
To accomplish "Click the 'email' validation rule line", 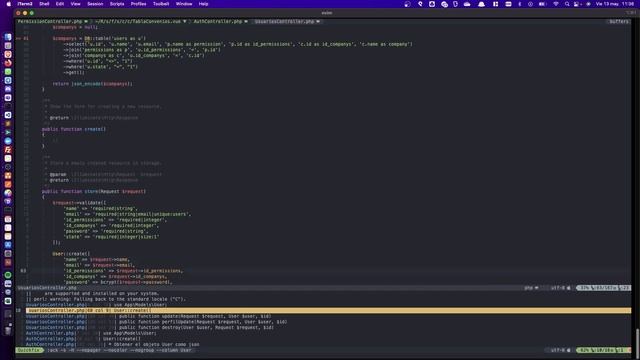I will [x=127, y=214].
